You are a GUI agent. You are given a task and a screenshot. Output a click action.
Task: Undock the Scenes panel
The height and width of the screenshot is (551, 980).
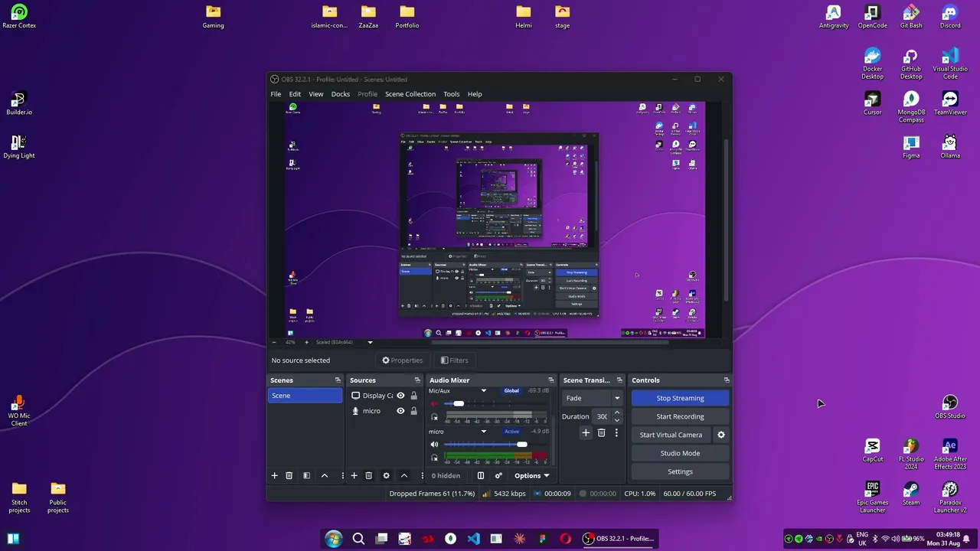[338, 380]
